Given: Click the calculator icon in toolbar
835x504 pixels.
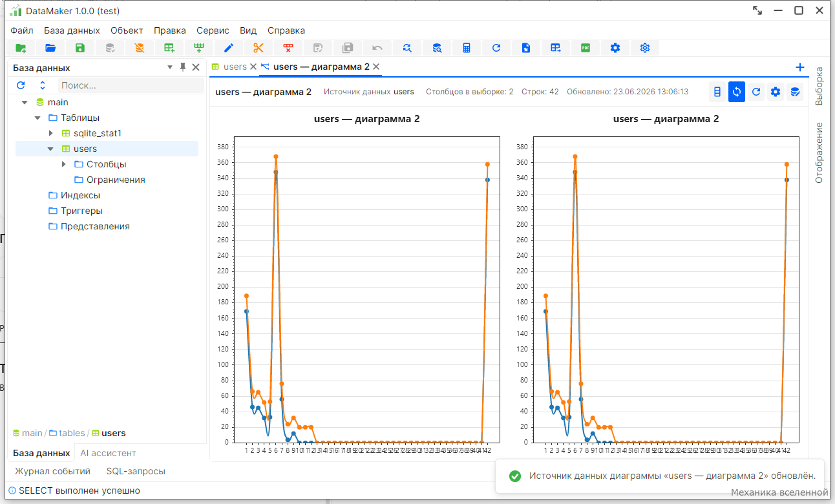Looking at the screenshot, I should click(x=467, y=48).
